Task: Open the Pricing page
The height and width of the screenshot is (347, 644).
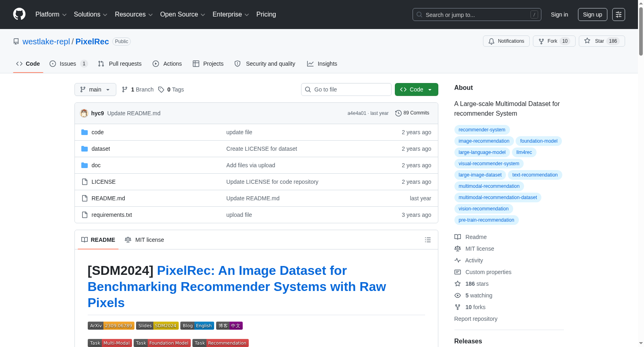Action: [266, 15]
